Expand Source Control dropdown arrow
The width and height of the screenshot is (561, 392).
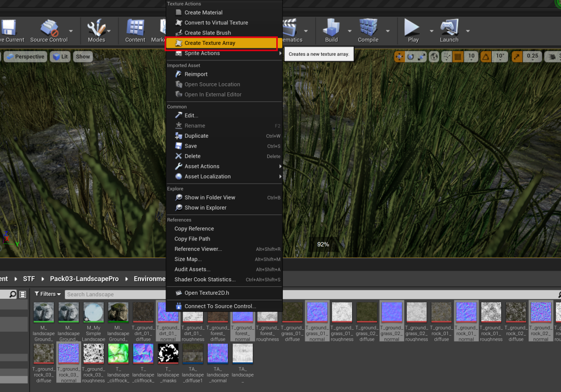tap(71, 31)
